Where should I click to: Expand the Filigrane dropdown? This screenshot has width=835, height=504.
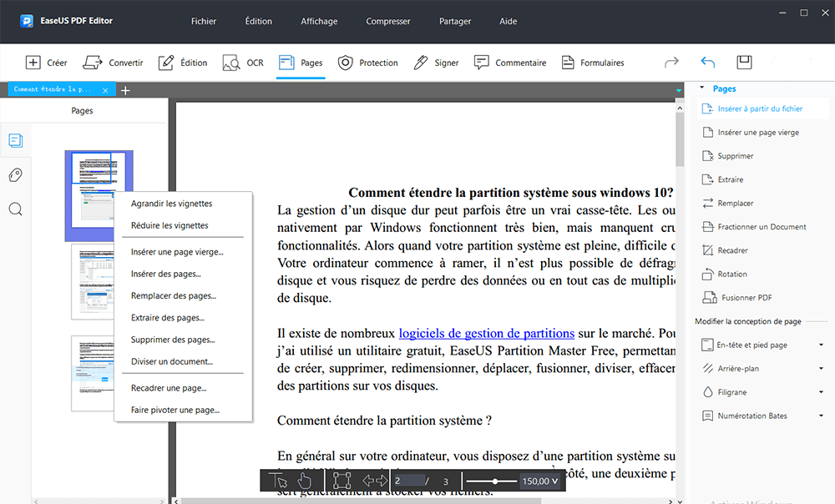click(821, 392)
